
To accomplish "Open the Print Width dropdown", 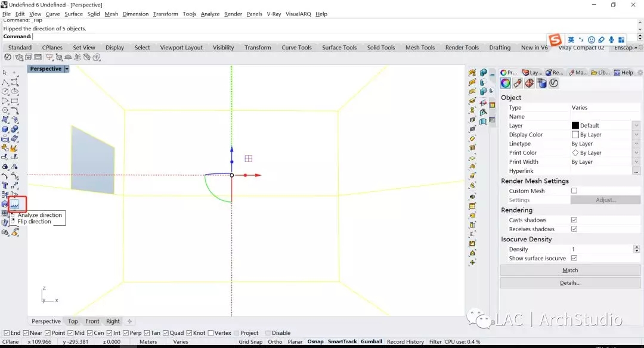I will 636,161.
